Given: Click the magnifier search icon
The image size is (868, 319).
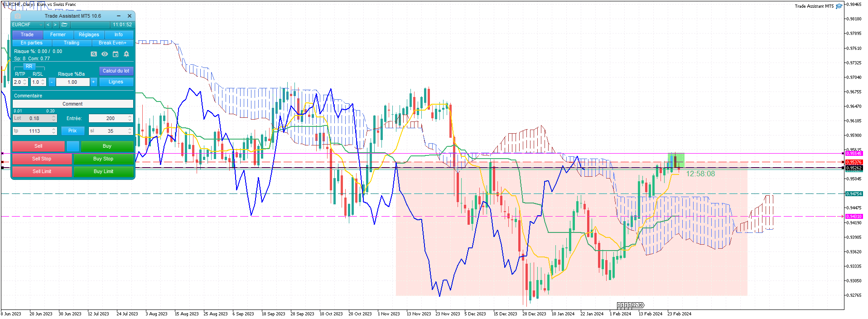Looking at the screenshot, I should 94,54.
